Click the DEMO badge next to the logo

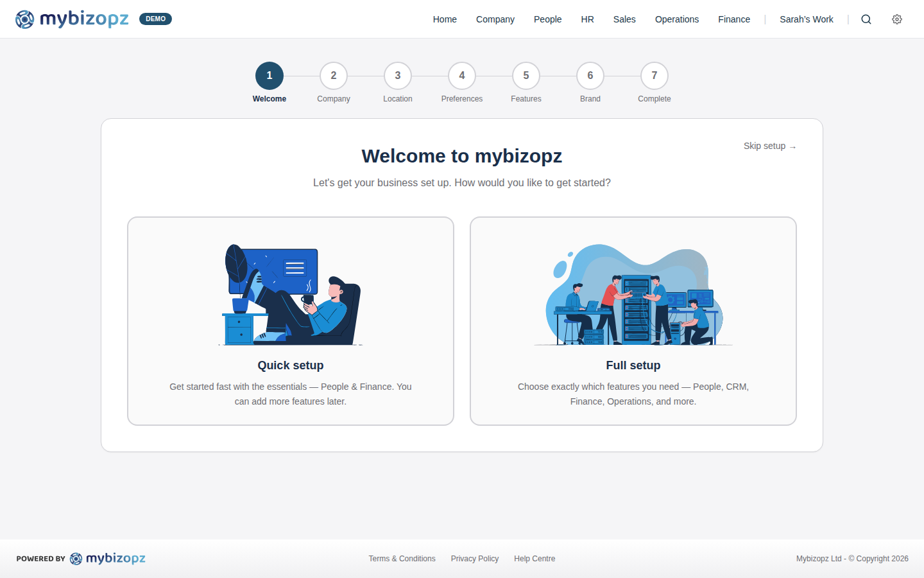(x=155, y=19)
